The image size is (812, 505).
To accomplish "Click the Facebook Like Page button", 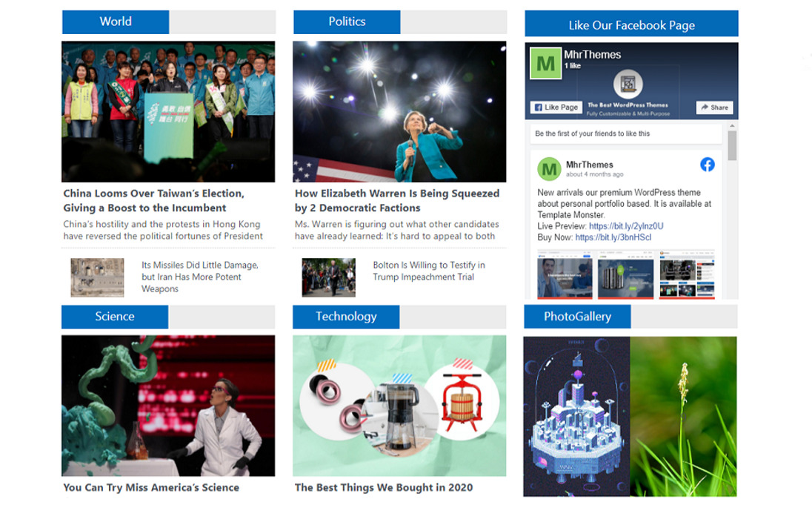I will tap(556, 108).
